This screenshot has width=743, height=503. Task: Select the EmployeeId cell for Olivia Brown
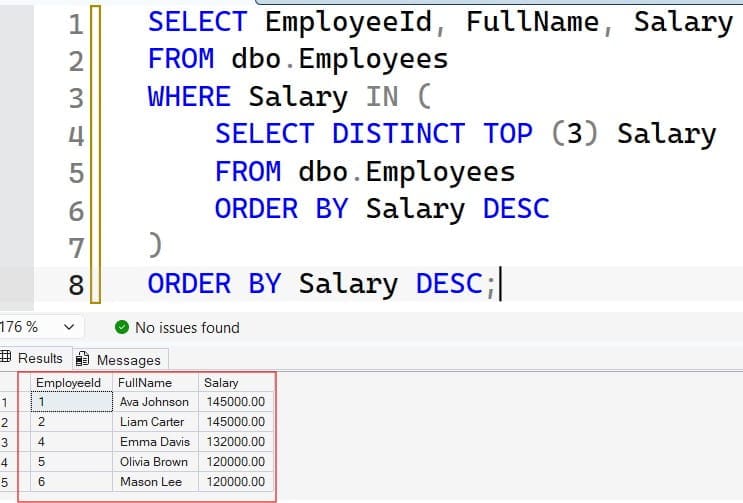point(72,461)
